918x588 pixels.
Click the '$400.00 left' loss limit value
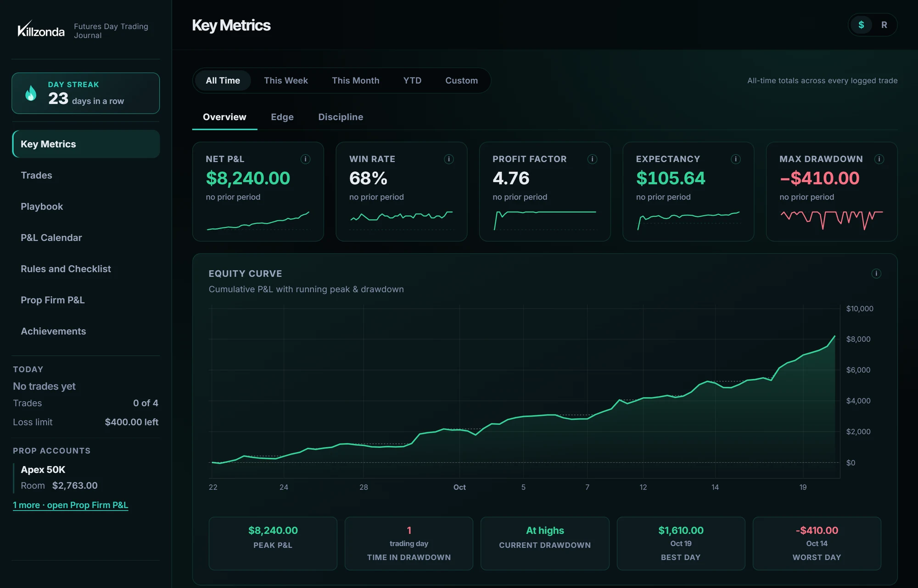click(x=132, y=422)
